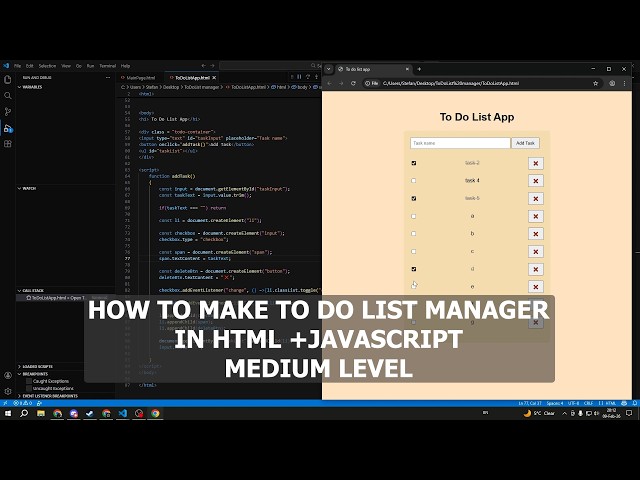The height and width of the screenshot is (480, 640).
Task: Collapse the Watch section
Action: (28, 189)
